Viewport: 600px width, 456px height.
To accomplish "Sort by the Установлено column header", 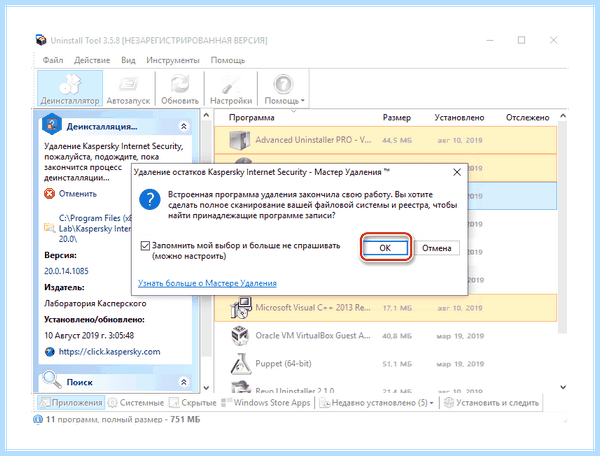I will 459,117.
